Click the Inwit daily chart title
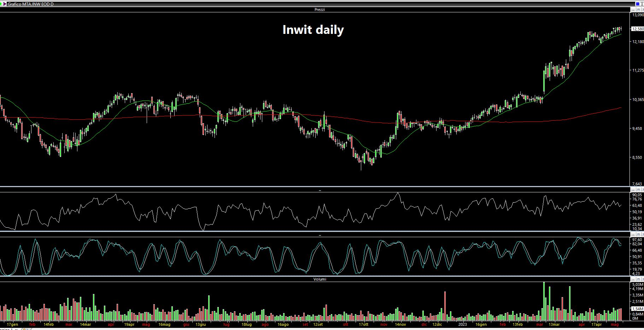644x330 pixels. click(x=313, y=30)
